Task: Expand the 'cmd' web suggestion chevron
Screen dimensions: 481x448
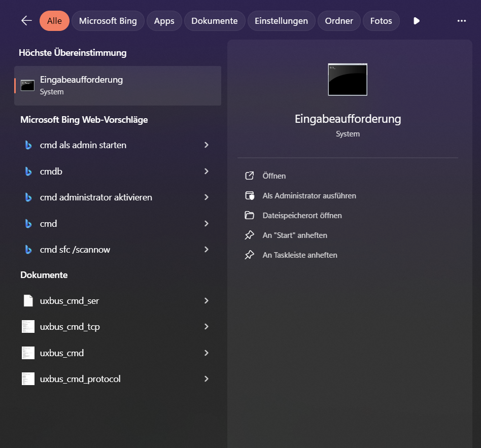Action: click(x=207, y=224)
